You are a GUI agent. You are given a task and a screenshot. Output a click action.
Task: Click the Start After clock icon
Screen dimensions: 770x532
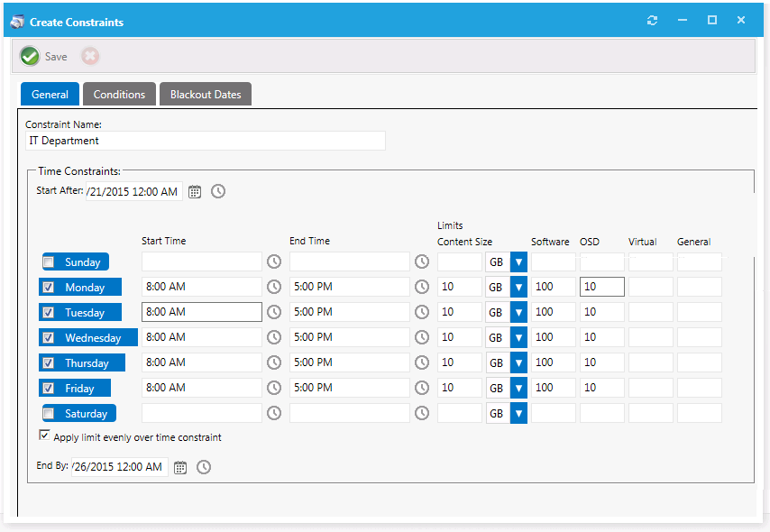pos(218,191)
